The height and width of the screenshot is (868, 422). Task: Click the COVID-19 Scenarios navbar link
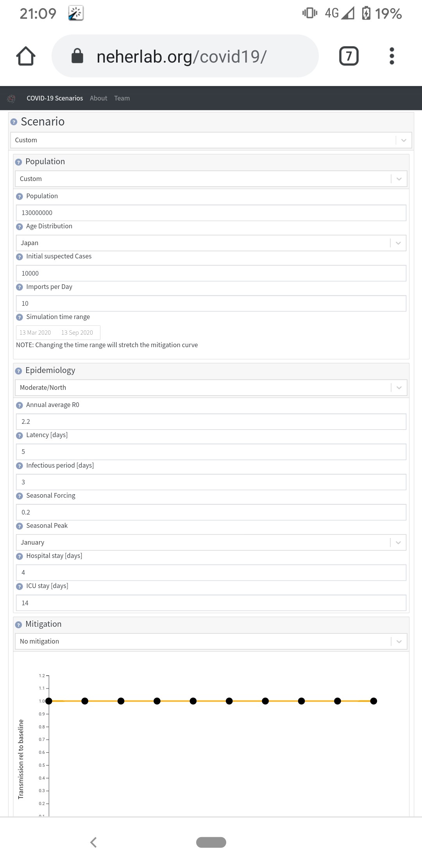pos(55,98)
